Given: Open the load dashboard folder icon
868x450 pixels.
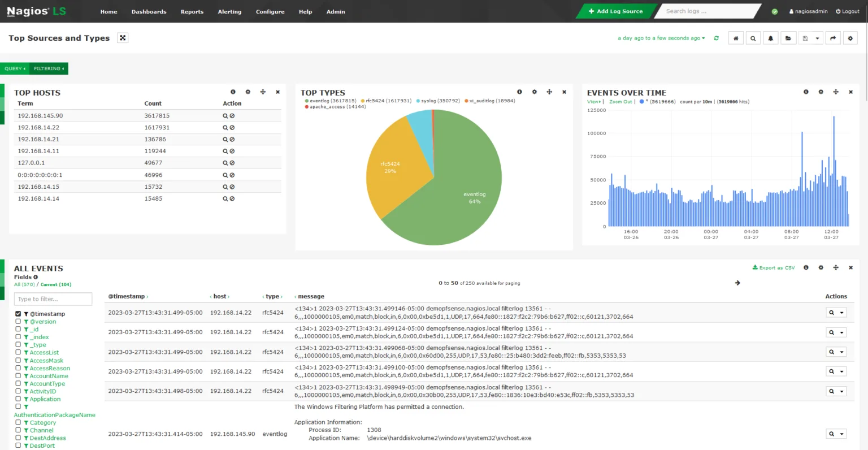Looking at the screenshot, I should (x=788, y=38).
